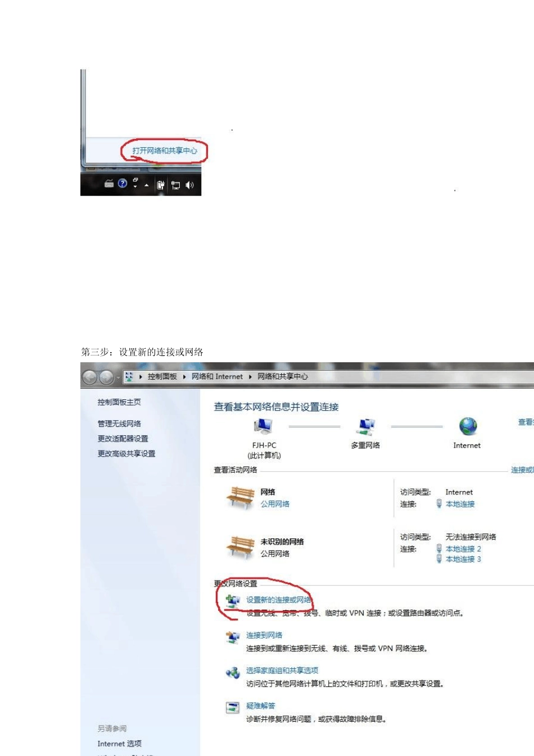The height and width of the screenshot is (756, 534).
Task: Open Internet 选项 in sidebar
Action: point(119,744)
